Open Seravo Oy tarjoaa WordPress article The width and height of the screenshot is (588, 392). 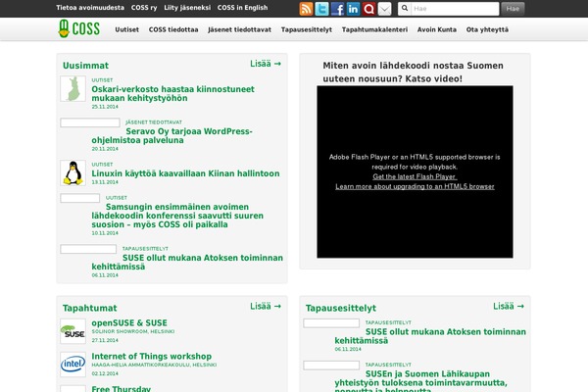point(171,136)
